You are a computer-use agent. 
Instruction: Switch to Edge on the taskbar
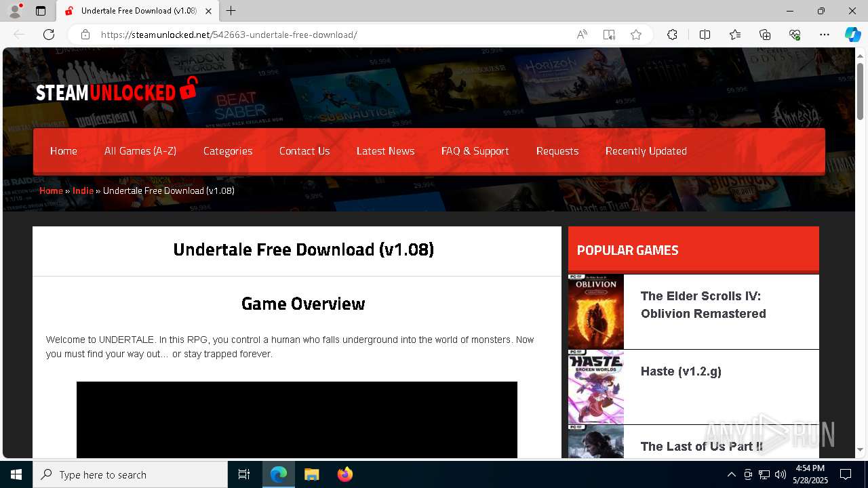coord(279,474)
